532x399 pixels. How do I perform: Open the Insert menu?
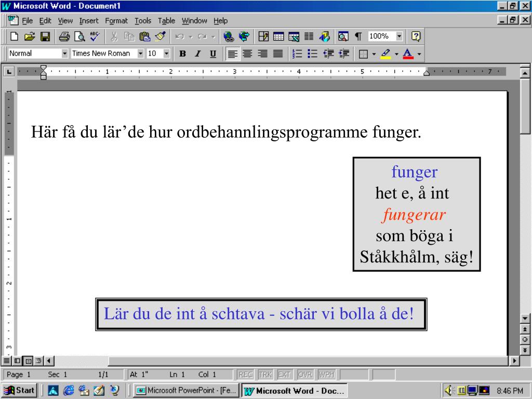(x=88, y=21)
